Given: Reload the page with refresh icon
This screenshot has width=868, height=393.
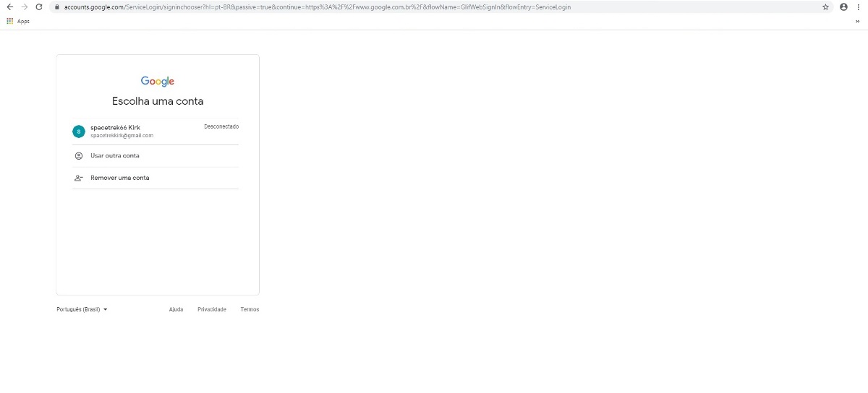Looking at the screenshot, I should (39, 7).
